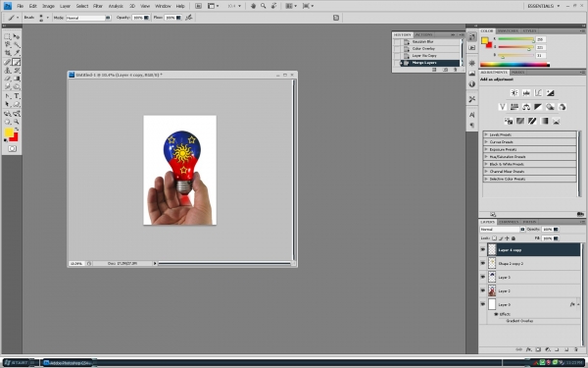The width and height of the screenshot is (588, 368).
Task: Toggle Quick Mask mode icon
Action: pos(12,149)
